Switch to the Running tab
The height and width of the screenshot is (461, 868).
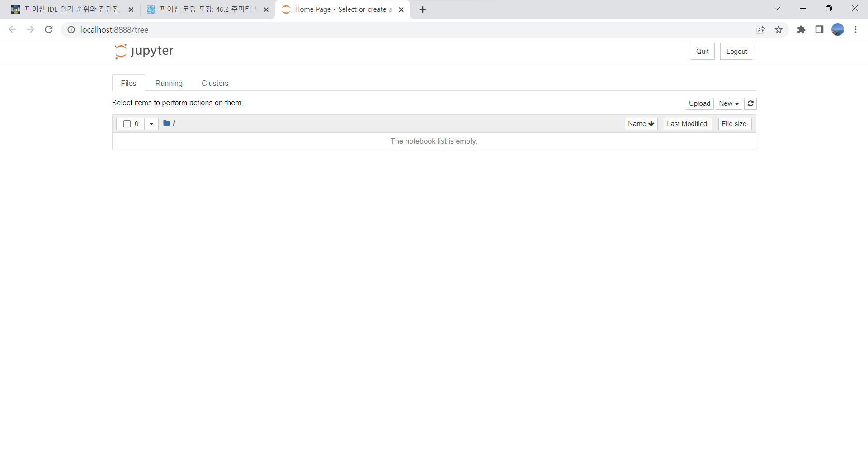(169, 83)
